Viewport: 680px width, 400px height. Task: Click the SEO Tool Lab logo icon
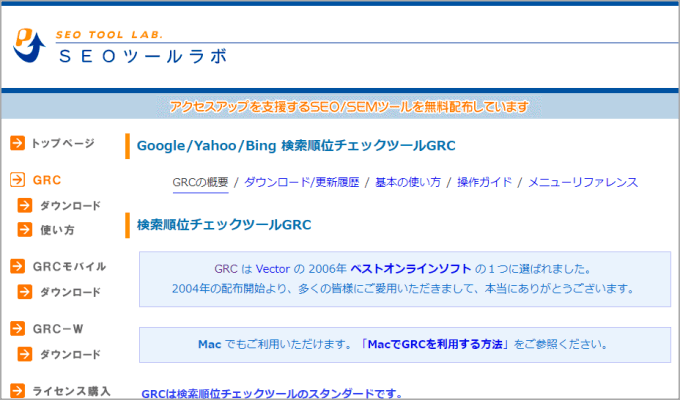[x=29, y=45]
